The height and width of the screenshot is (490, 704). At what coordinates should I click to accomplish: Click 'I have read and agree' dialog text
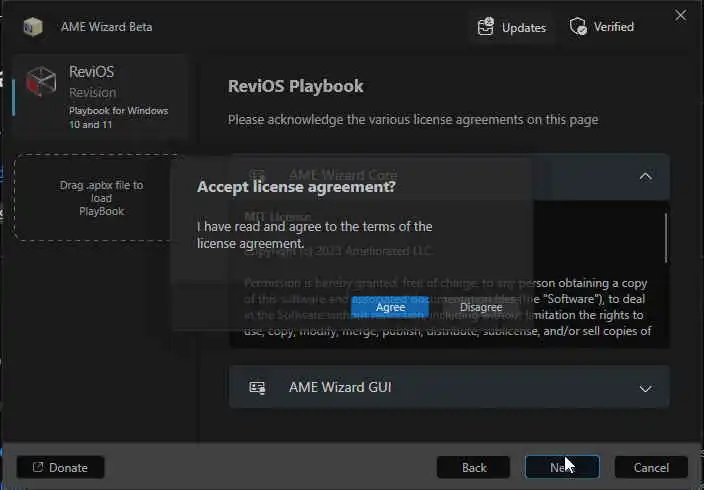[x=314, y=235]
